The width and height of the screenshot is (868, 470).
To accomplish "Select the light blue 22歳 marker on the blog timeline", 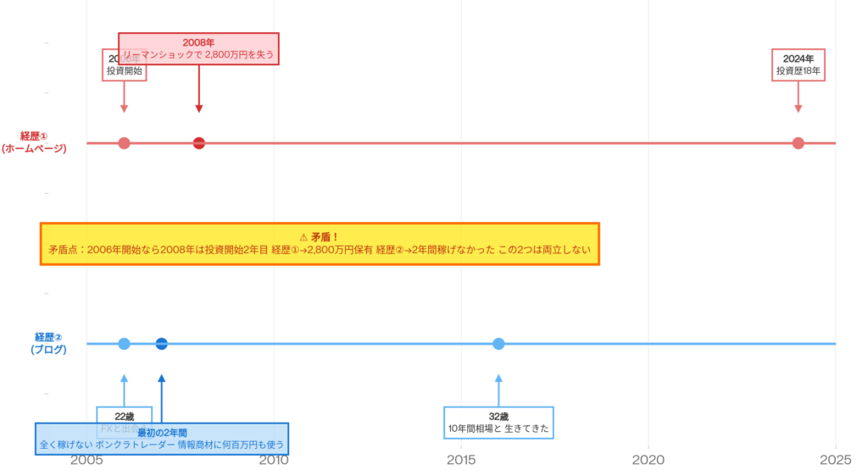I will [x=124, y=344].
